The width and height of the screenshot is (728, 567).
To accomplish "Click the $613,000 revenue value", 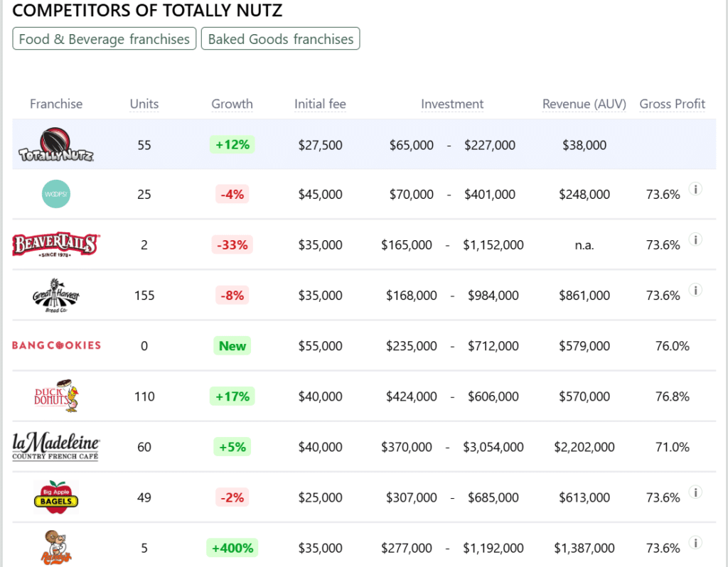I will coord(584,498).
